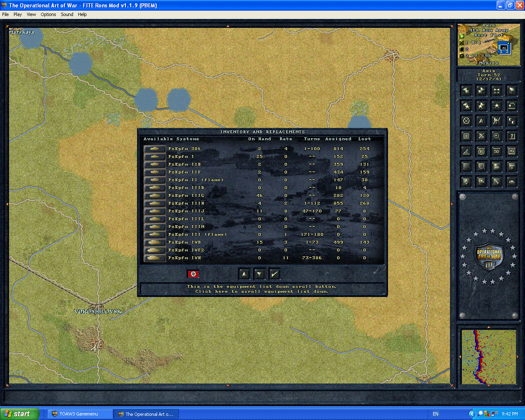Click the left-pointing arrow toolbar button
The height and width of the screenshot is (420, 525).
[x=466, y=91]
